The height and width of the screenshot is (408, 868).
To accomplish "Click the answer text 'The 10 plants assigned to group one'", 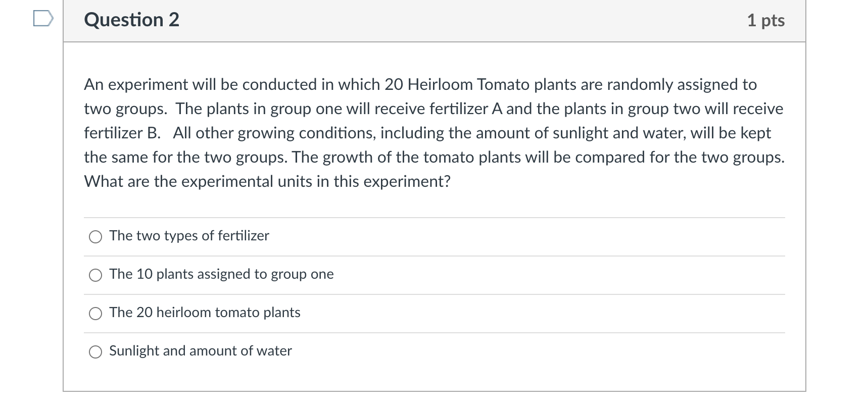I will coord(221,274).
